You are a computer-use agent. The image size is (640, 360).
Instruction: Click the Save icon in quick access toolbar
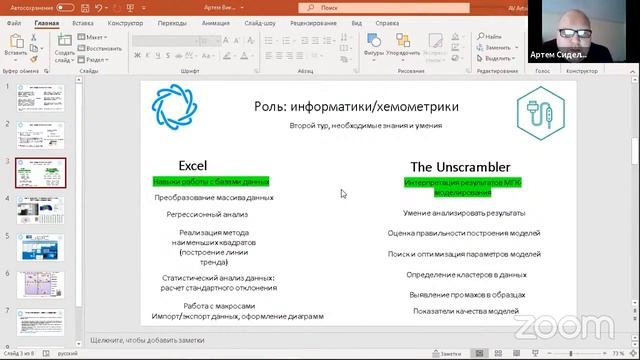click(85, 8)
